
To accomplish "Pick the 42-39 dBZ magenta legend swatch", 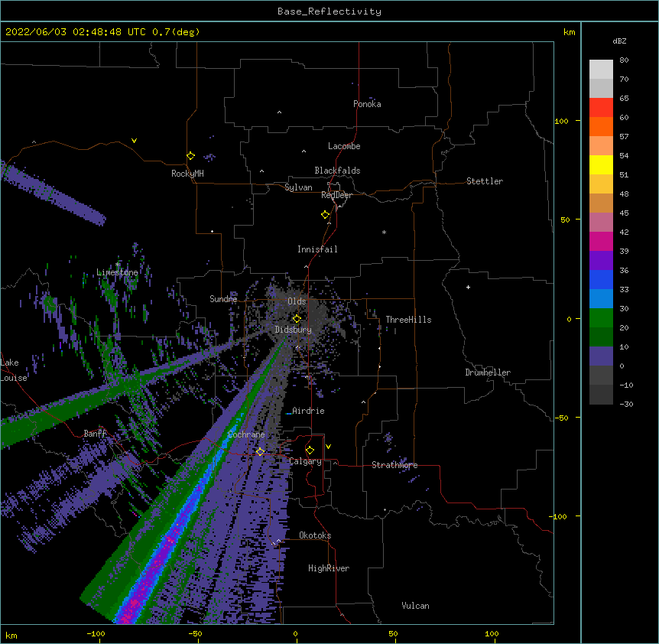I will pos(601,241).
